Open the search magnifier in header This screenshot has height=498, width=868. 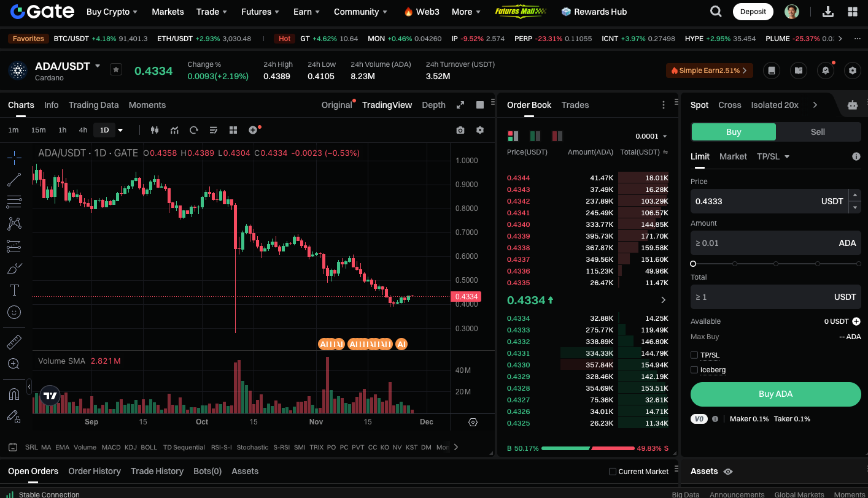tap(716, 12)
